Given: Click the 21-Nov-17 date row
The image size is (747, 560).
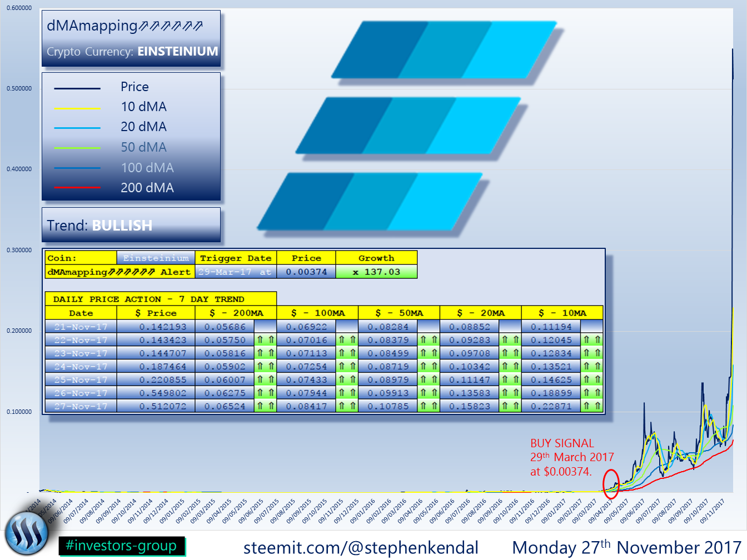Looking at the screenshot, I should coord(81,327).
